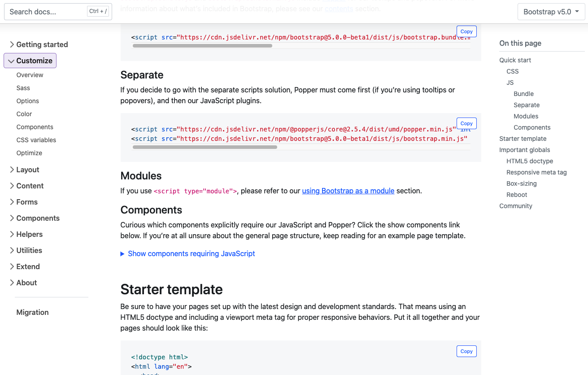The width and height of the screenshot is (588, 375).
Task: Expand the Layout sidebar section
Action: coord(12,170)
